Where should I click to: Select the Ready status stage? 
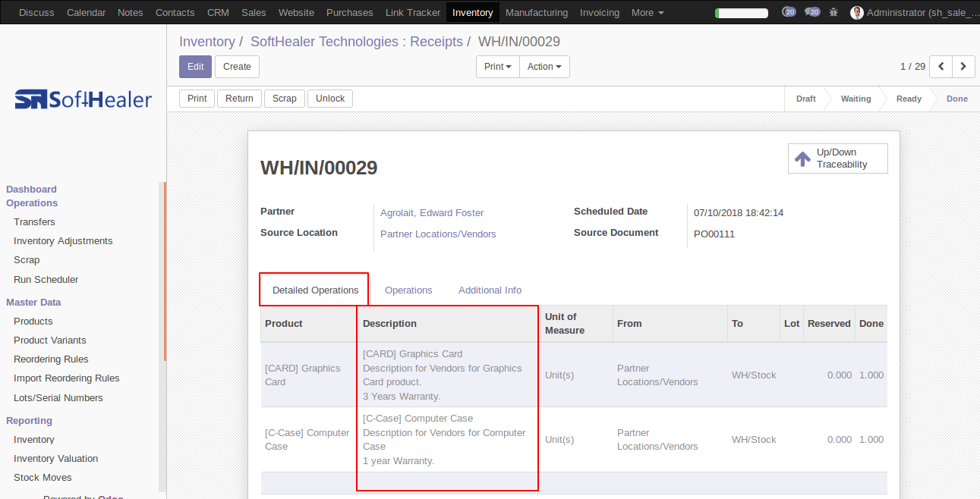point(909,99)
